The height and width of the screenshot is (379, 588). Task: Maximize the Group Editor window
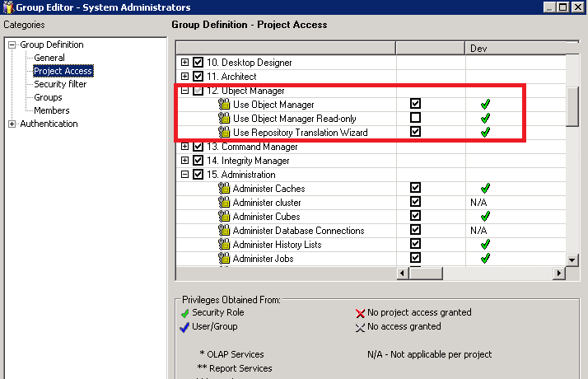coord(562,7)
